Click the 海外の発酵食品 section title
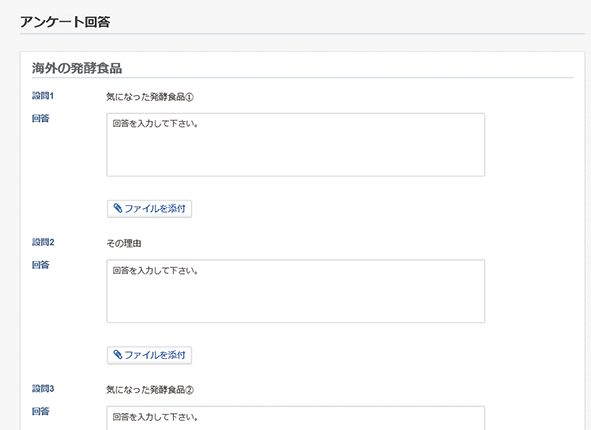The height and width of the screenshot is (430, 591). point(77,68)
